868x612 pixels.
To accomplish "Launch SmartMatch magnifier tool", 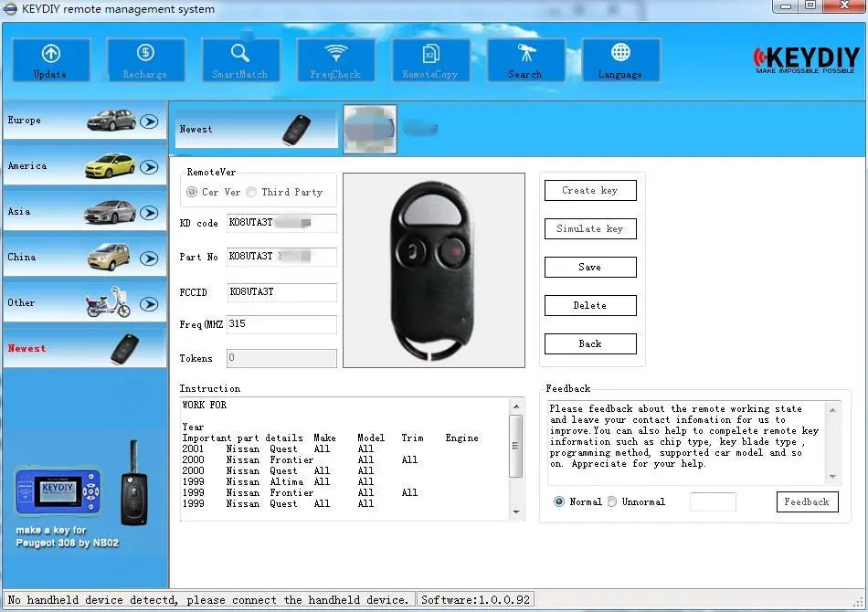I will click(240, 60).
